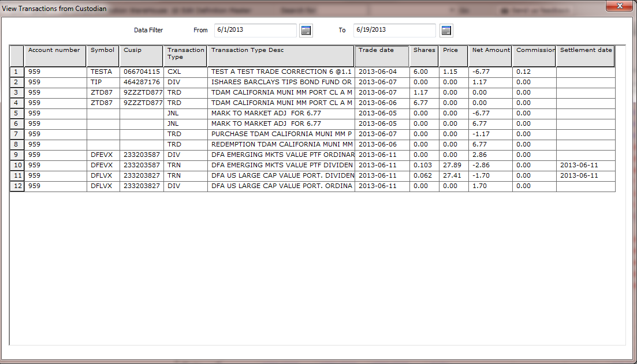Open the To date calendar picker
This screenshot has height=364, width=637.
click(446, 31)
